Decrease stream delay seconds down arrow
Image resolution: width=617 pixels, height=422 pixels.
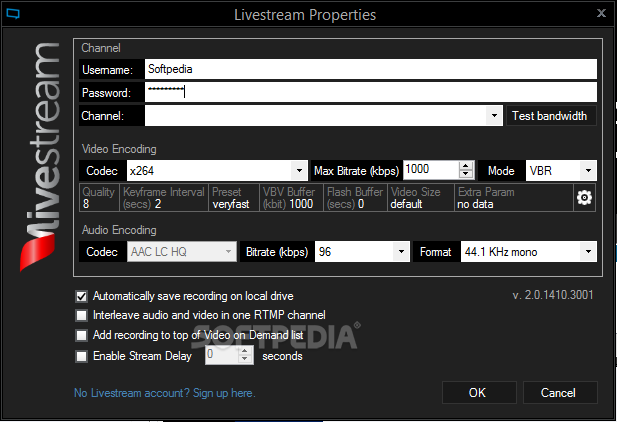point(245,359)
